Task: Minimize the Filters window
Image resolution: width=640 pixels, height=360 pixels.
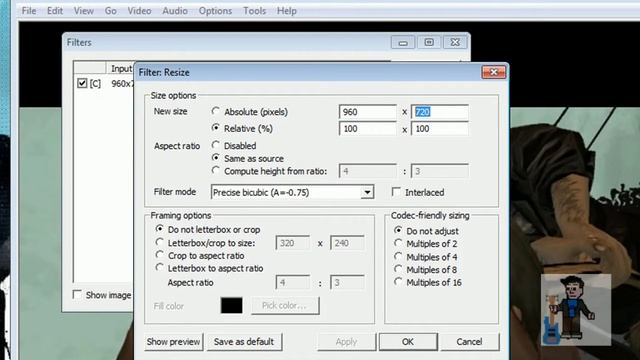Action: pos(403,42)
